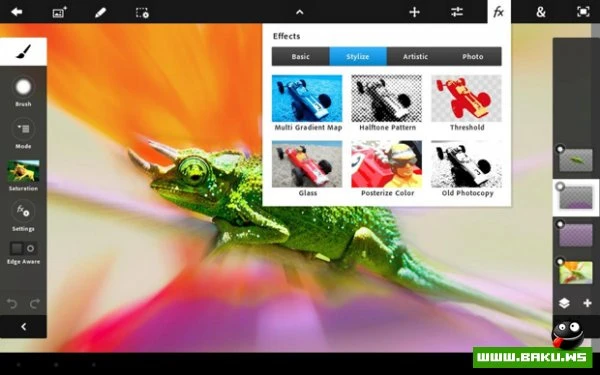Toggle visibility of the selected gradient layer
The image size is (600, 375).
tap(560, 186)
